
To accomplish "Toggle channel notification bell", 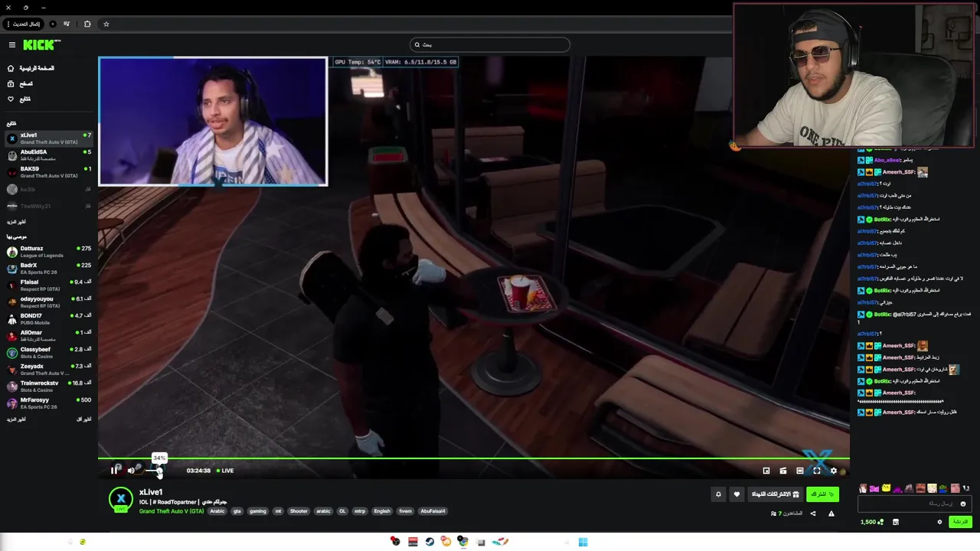I will click(718, 494).
